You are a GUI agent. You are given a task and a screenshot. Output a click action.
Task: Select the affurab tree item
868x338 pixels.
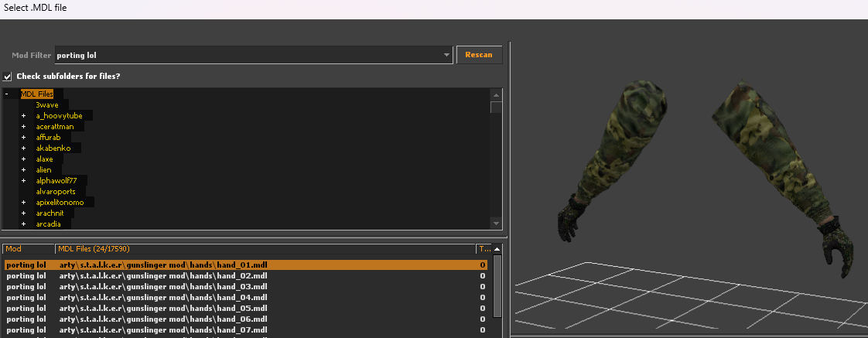tap(48, 137)
